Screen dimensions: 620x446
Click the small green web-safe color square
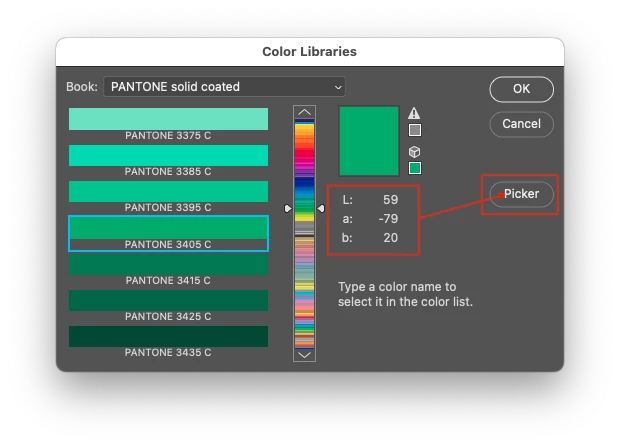pyautogui.click(x=414, y=168)
